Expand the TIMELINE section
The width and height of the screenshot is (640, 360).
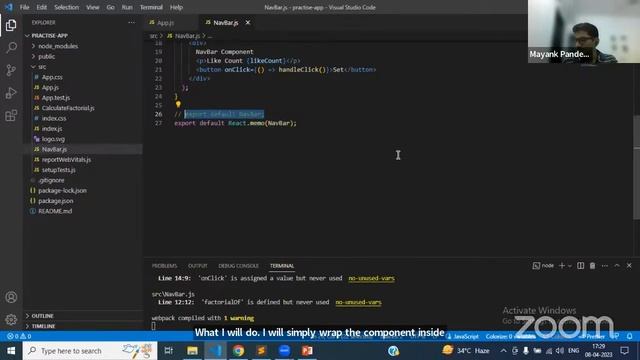click(x=43, y=326)
